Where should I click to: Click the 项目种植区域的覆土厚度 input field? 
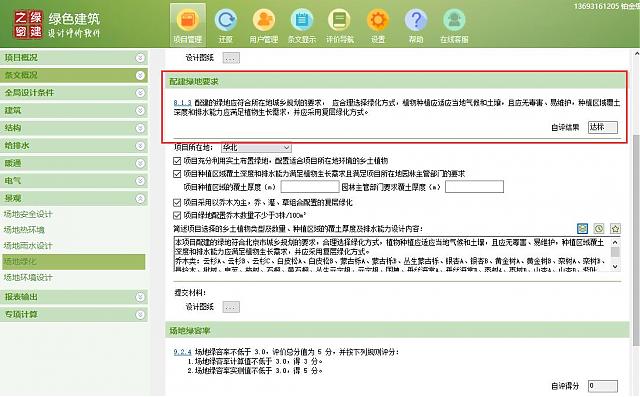point(310,187)
